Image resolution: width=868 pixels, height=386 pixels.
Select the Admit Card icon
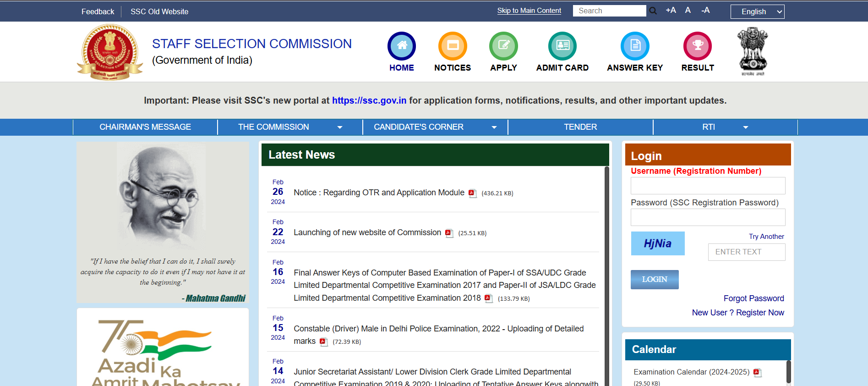tap(562, 46)
